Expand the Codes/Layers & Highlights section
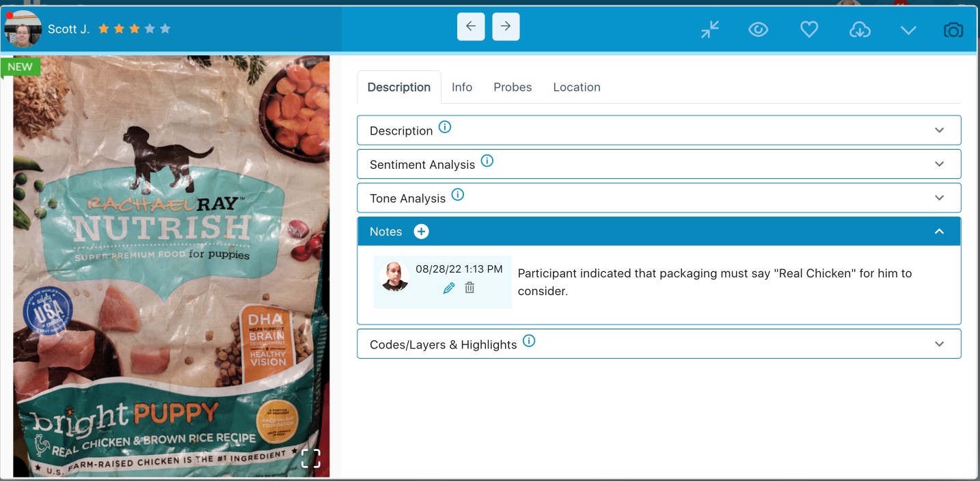Image resolution: width=980 pixels, height=481 pixels. pos(939,344)
